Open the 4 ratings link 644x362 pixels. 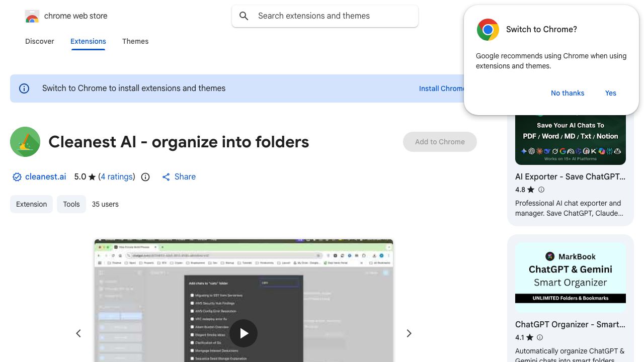[x=117, y=177]
